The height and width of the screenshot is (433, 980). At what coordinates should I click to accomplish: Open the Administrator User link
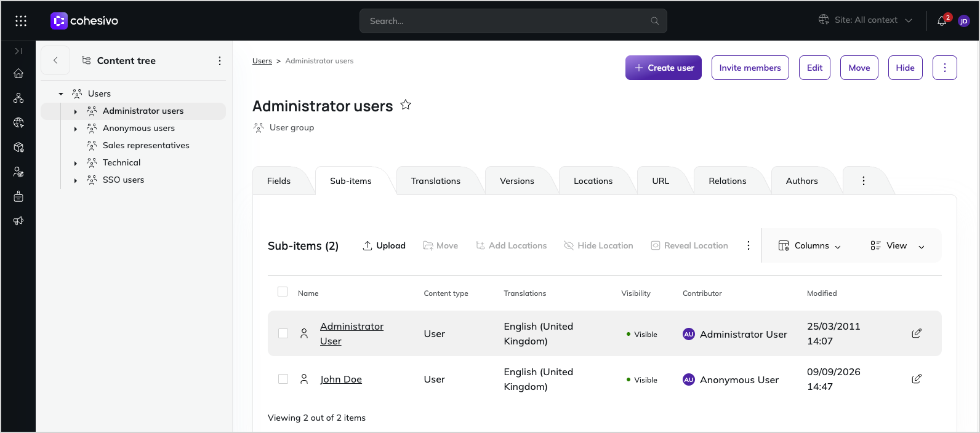tap(351, 333)
